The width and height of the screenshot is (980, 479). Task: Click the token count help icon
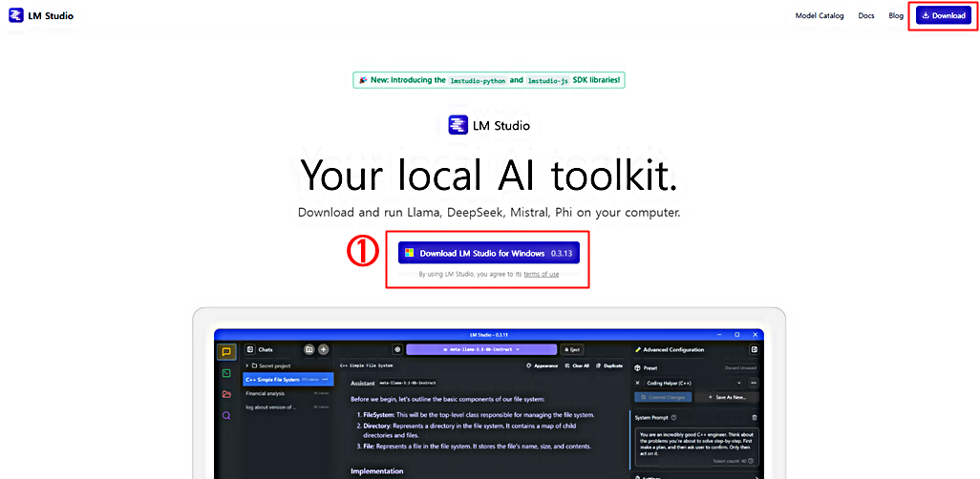(751, 461)
